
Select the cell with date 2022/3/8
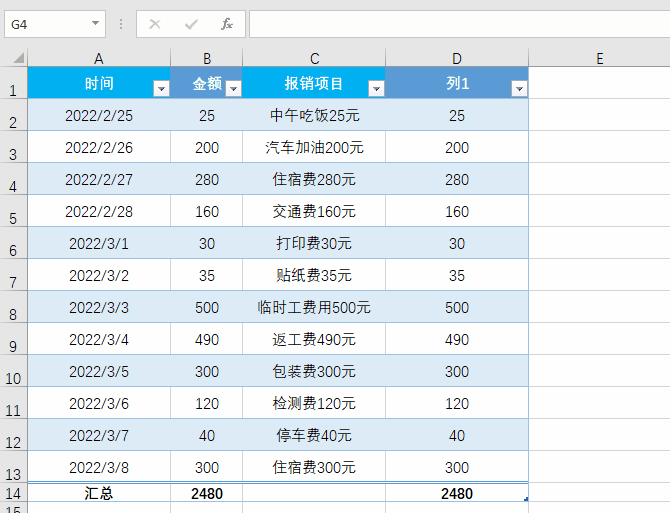pos(99,468)
